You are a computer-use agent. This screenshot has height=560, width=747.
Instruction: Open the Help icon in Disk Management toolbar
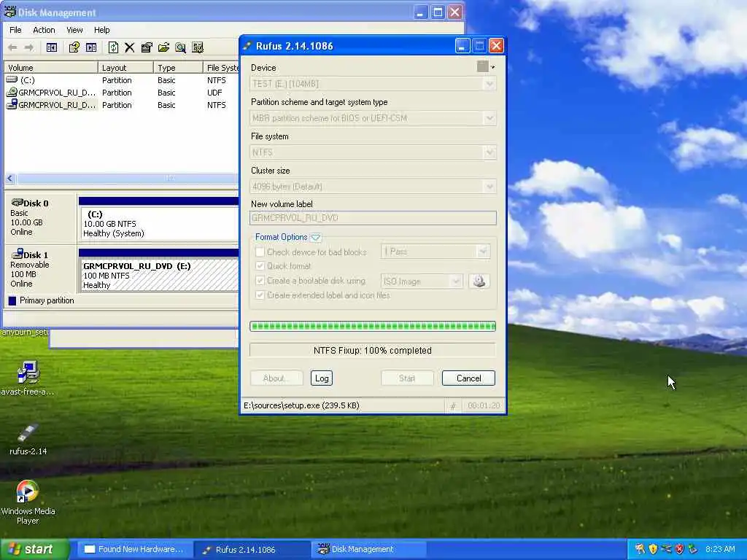74,47
